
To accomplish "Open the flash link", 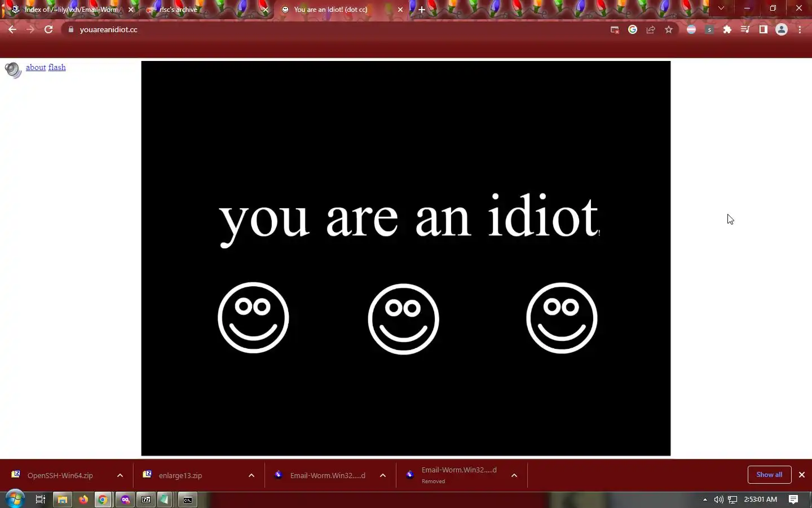I will point(57,67).
